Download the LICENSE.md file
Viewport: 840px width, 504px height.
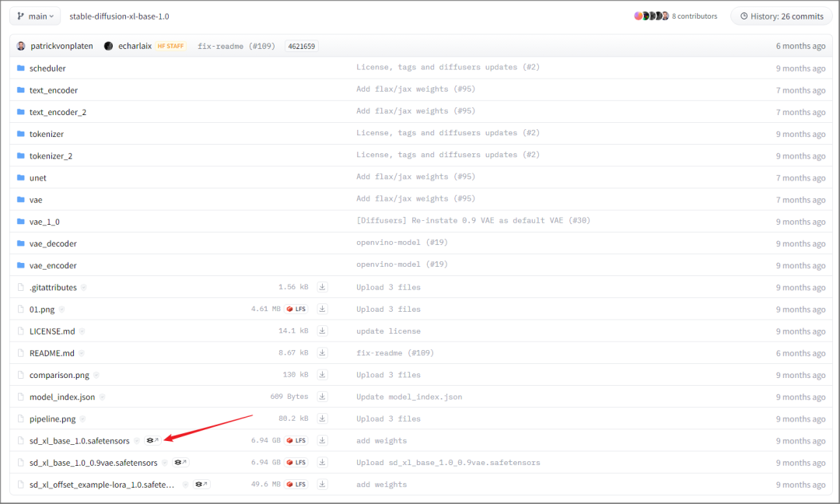322,331
